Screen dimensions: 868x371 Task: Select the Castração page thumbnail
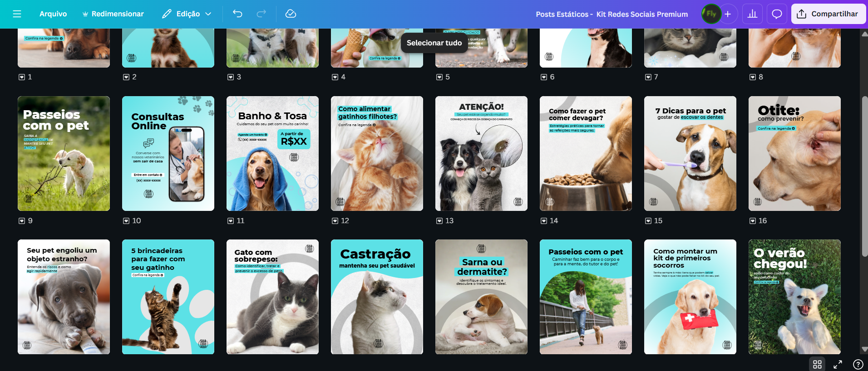tap(377, 297)
